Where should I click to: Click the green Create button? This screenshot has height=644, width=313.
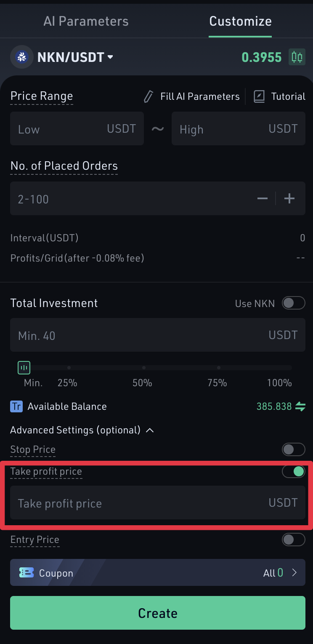[x=158, y=613]
